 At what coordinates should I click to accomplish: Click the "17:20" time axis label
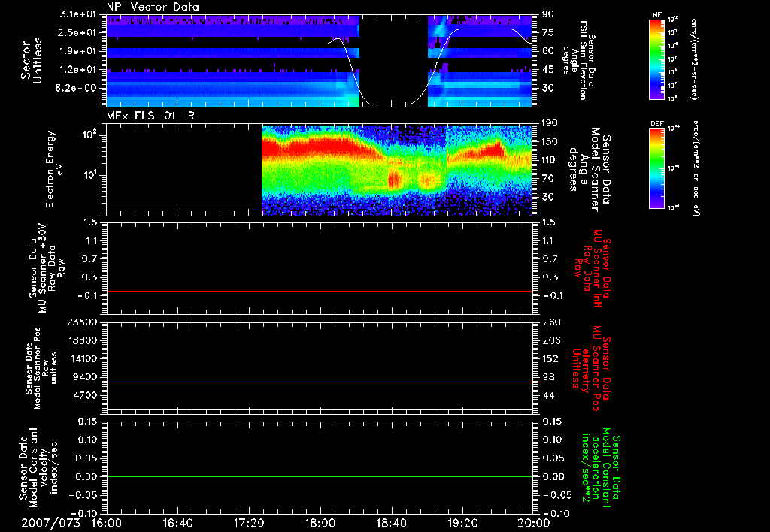tap(249, 523)
